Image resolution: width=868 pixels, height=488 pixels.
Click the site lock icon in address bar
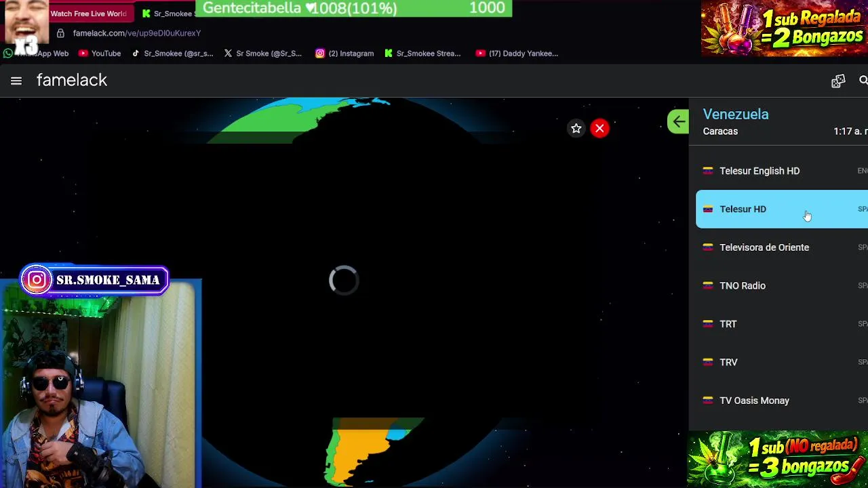tap(60, 33)
